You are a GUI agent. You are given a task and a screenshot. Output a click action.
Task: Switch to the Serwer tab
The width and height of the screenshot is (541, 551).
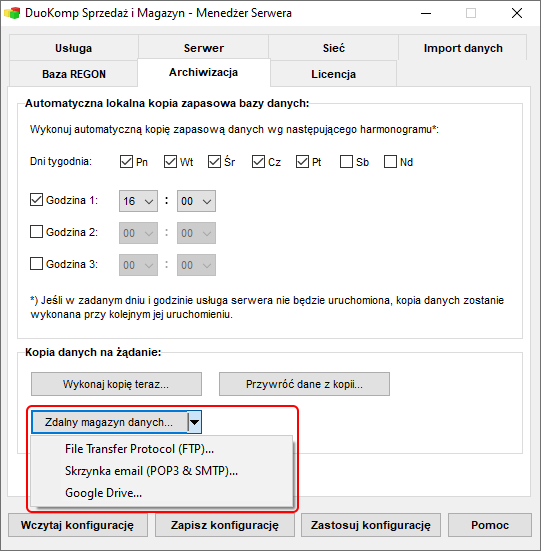pos(203,48)
